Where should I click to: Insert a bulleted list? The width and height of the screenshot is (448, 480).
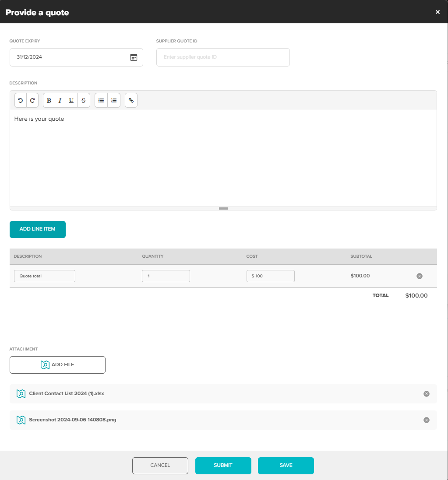tap(101, 100)
